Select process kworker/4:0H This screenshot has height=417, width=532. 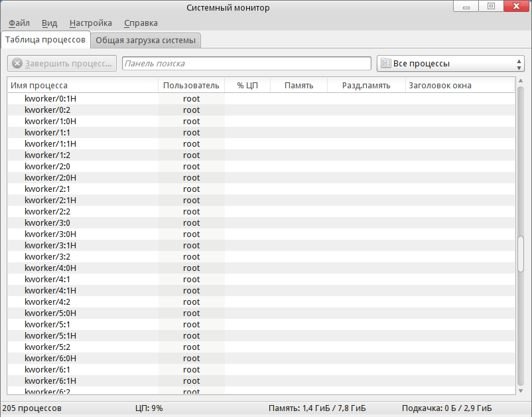click(261, 268)
